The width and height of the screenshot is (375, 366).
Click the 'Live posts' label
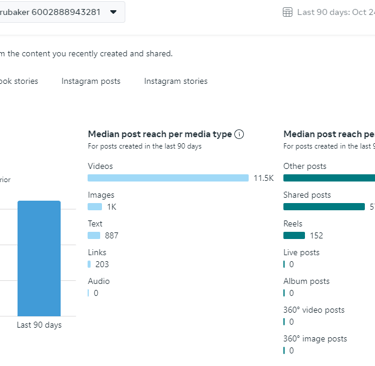(x=301, y=252)
